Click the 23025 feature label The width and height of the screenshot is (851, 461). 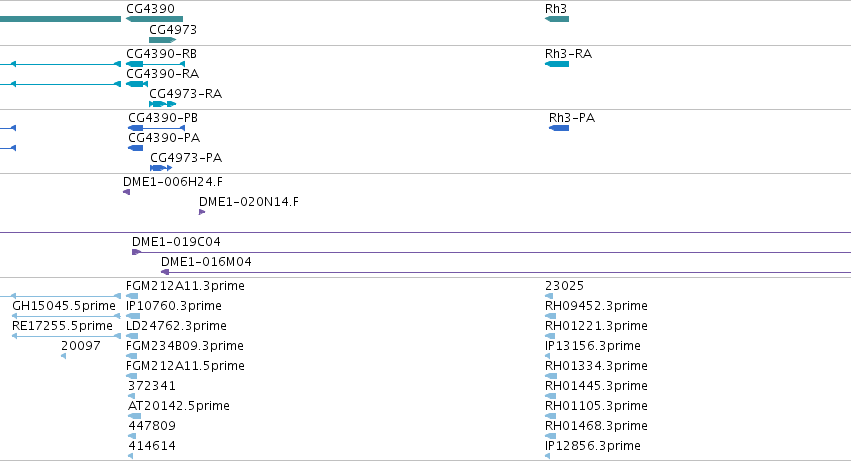pyautogui.click(x=564, y=286)
